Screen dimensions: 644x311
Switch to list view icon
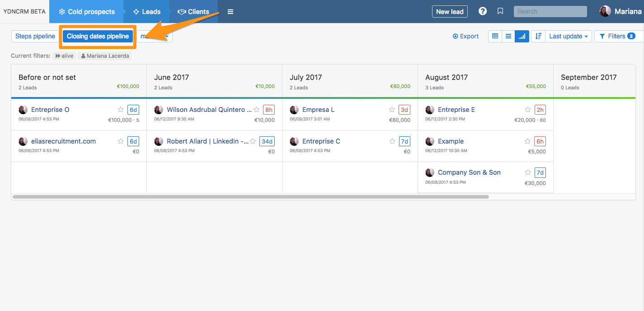coord(508,36)
